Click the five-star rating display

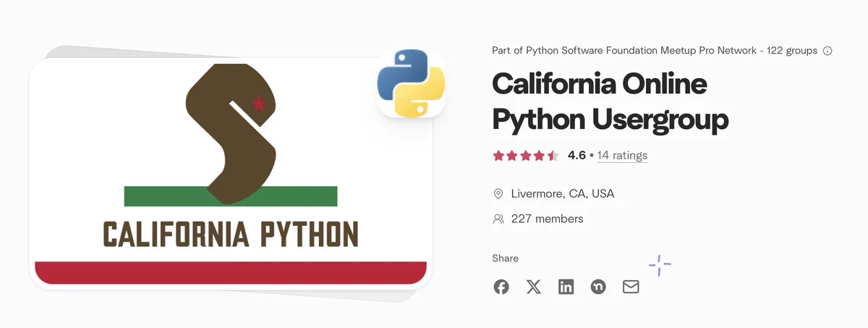(x=526, y=155)
